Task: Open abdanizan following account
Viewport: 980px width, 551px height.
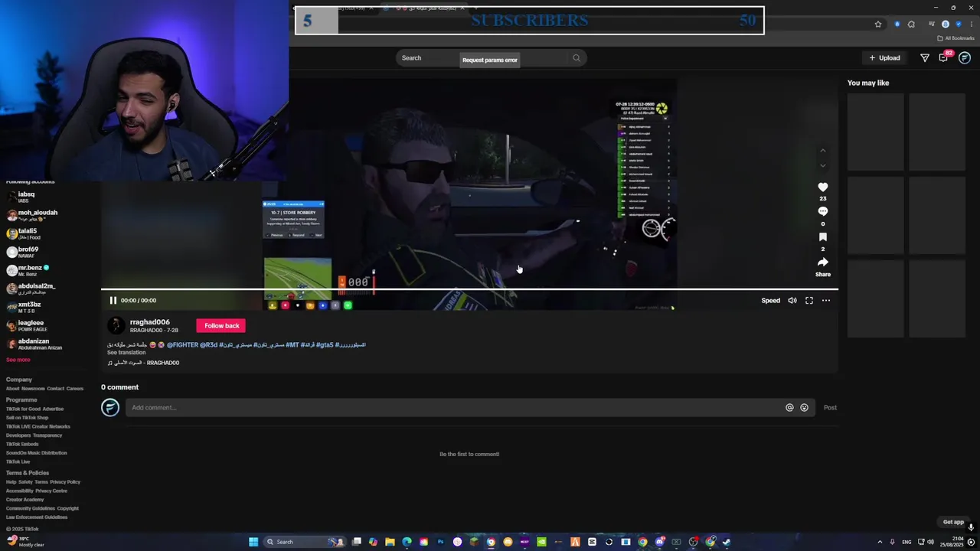Action: click(34, 344)
